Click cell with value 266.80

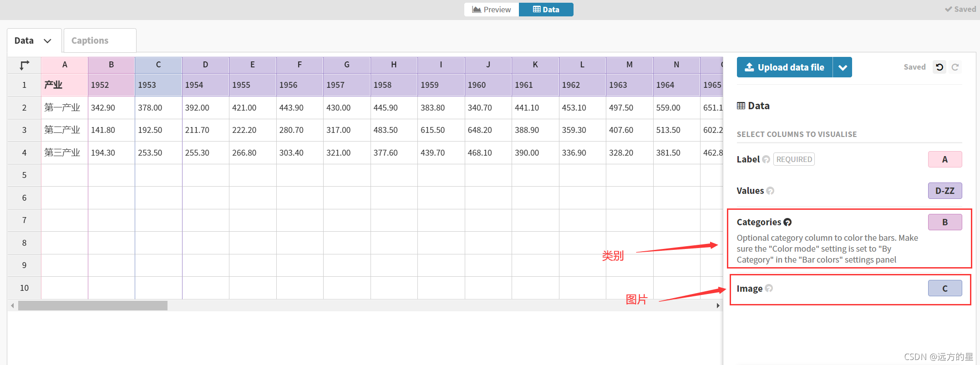pyautogui.click(x=253, y=153)
